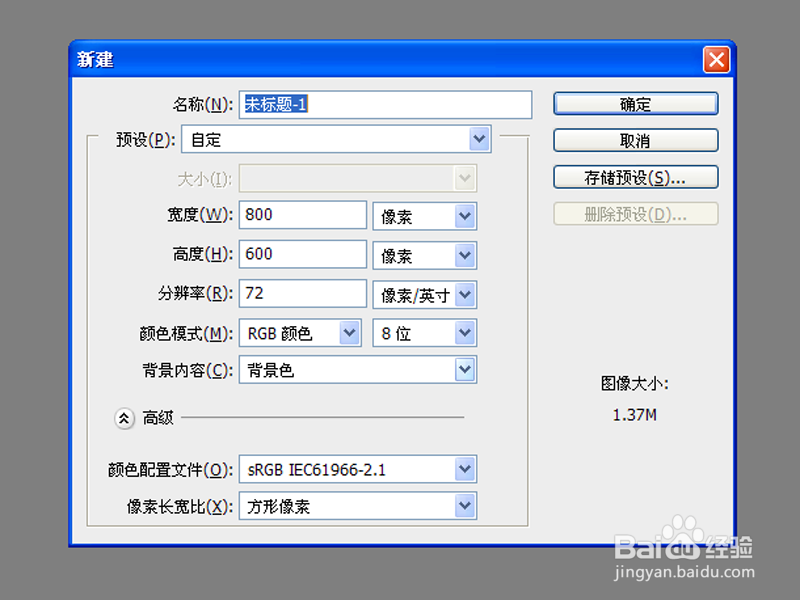Screen dimensions: 800x600
Task: Click 存储预设(S)... button
Action: click(x=636, y=177)
